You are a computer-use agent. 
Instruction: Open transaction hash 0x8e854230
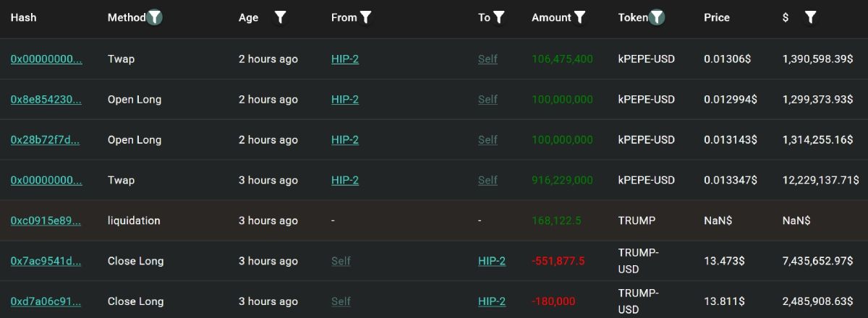coord(46,99)
